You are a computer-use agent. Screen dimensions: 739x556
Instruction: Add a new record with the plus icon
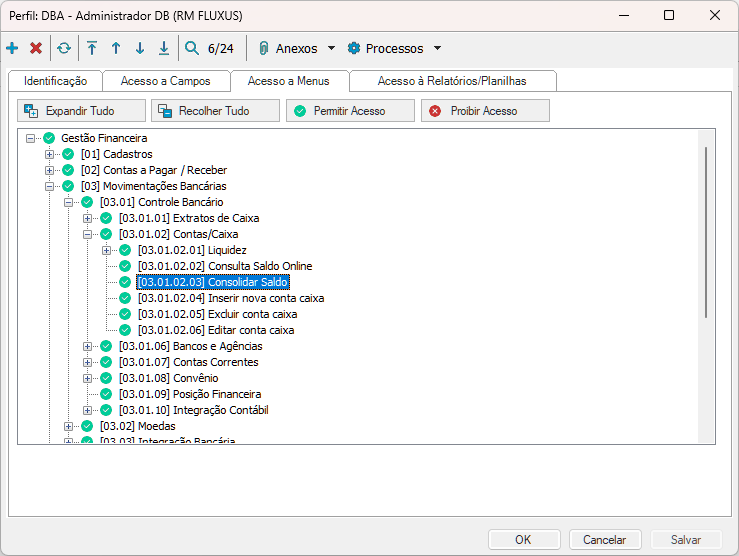coord(12,48)
